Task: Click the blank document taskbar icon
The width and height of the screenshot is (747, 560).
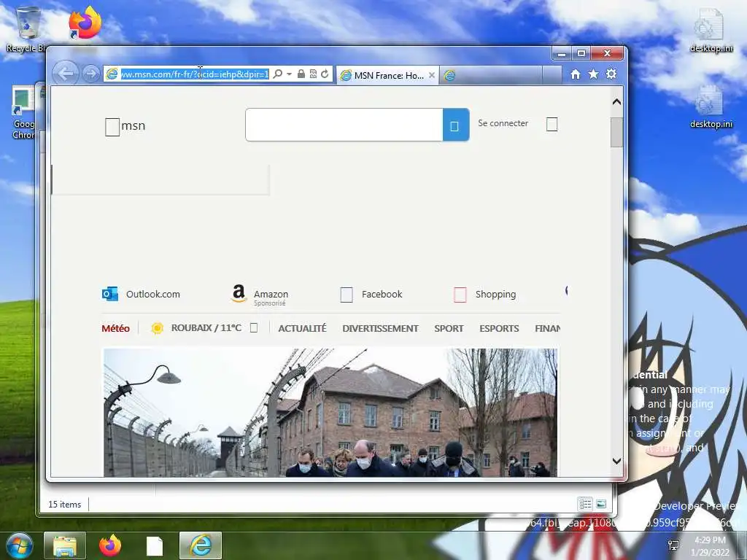Action: click(x=155, y=546)
